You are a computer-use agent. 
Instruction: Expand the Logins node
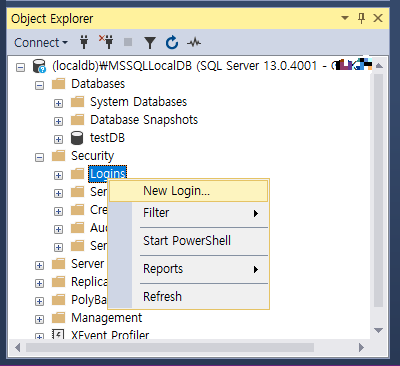coord(58,176)
